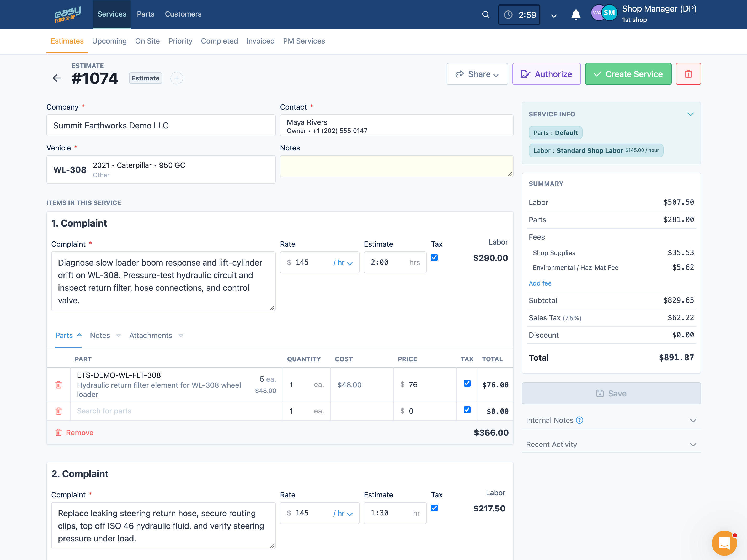Go back with the left arrow

coord(57,78)
